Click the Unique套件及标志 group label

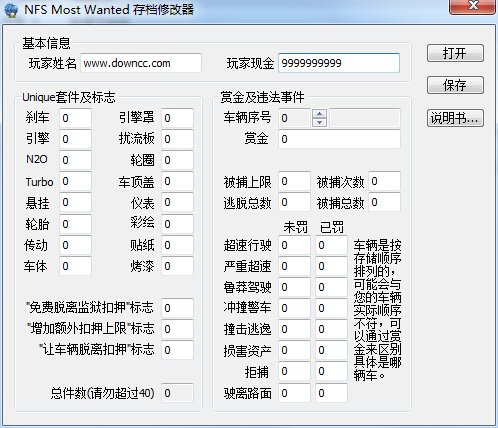[69, 97]
